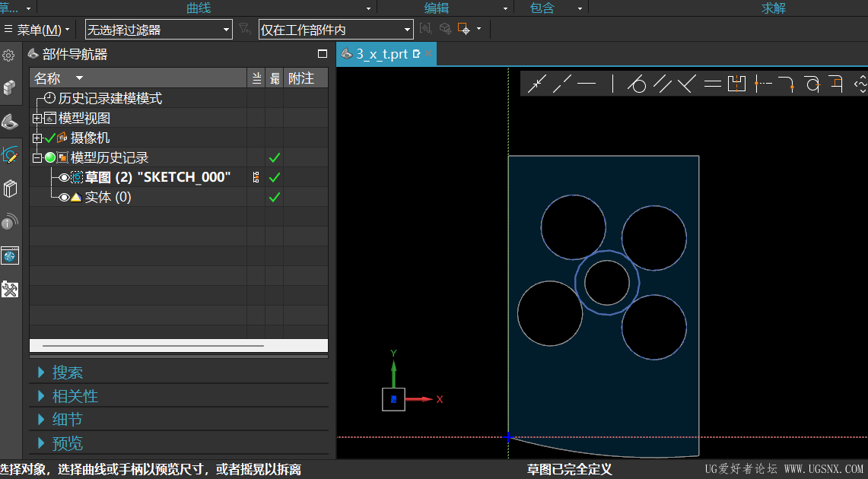
Task: Select the equal length constraint icon
Action: tap(713, 84)
